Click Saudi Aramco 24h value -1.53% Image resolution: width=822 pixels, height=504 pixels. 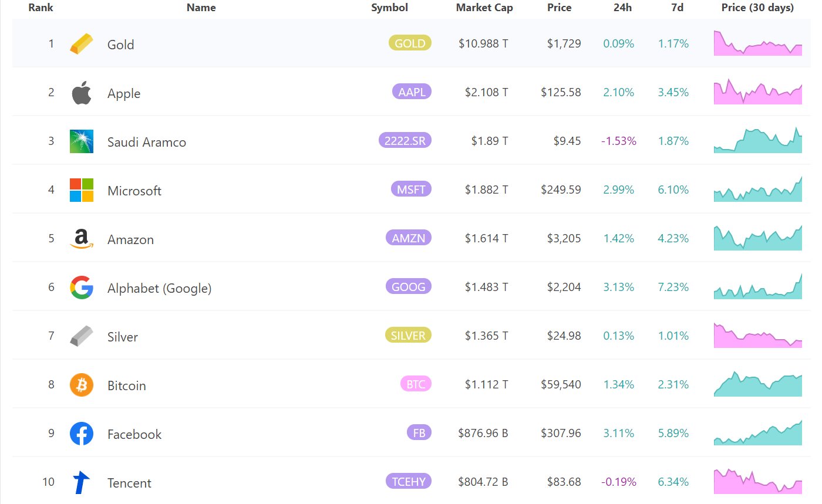619,141
